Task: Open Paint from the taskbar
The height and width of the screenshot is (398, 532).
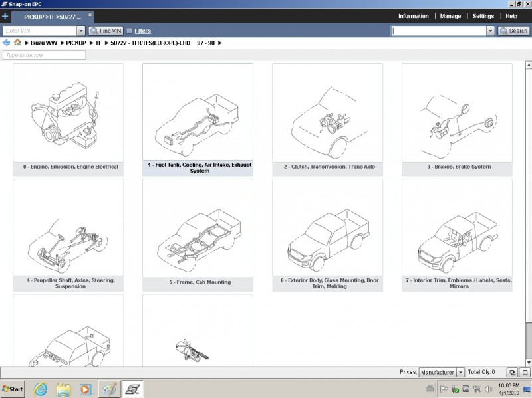Action: (109, 389)
